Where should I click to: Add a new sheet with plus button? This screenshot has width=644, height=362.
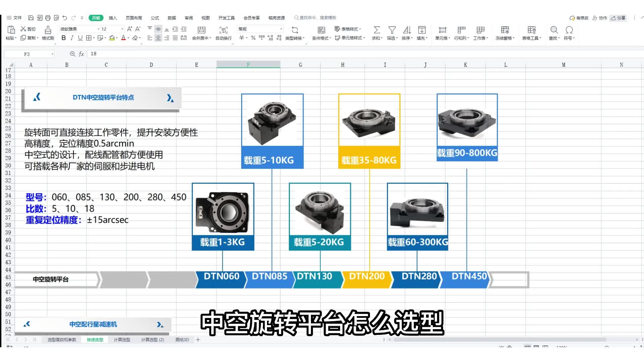(198, 340)
